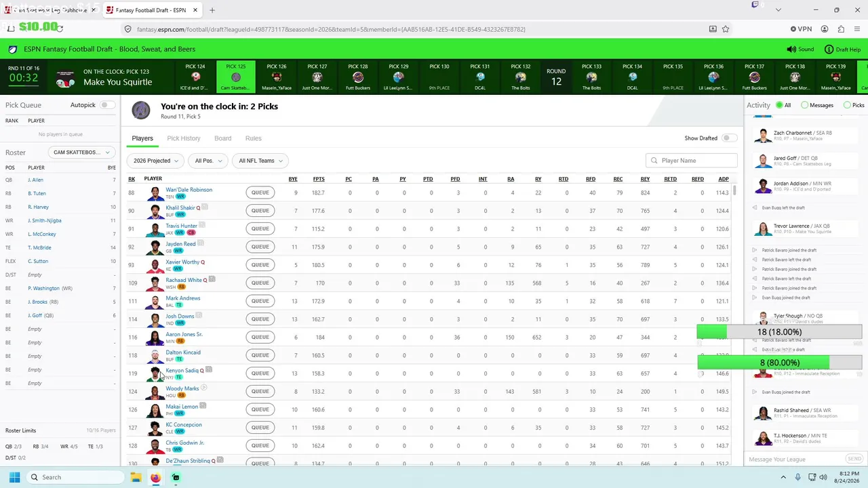Open the browser hamburger menu
The image size is (868, 488).
(856, 29)
